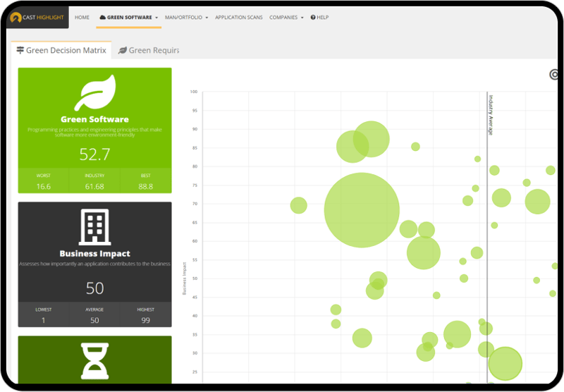564x392 pixels.
Task: Switch to the Green Requirements tab
Action: pos(149,50)
